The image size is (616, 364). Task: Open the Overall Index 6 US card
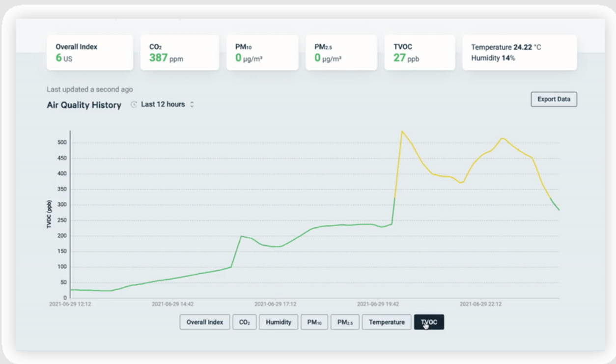pos(90,53)
